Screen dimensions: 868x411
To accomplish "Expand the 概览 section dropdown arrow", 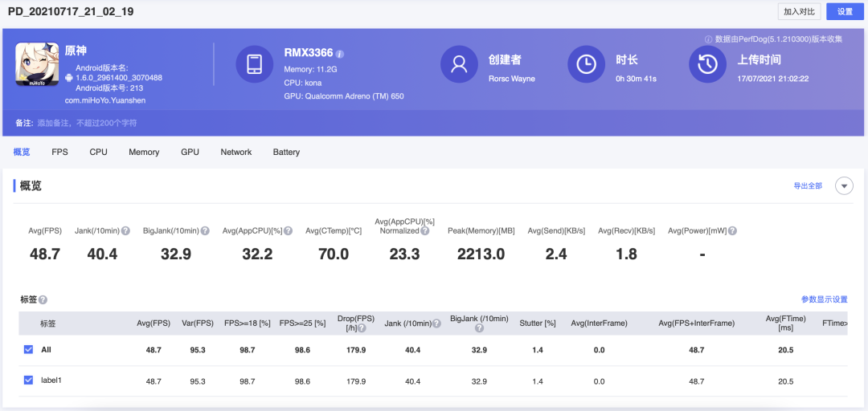I will point(844,186).
